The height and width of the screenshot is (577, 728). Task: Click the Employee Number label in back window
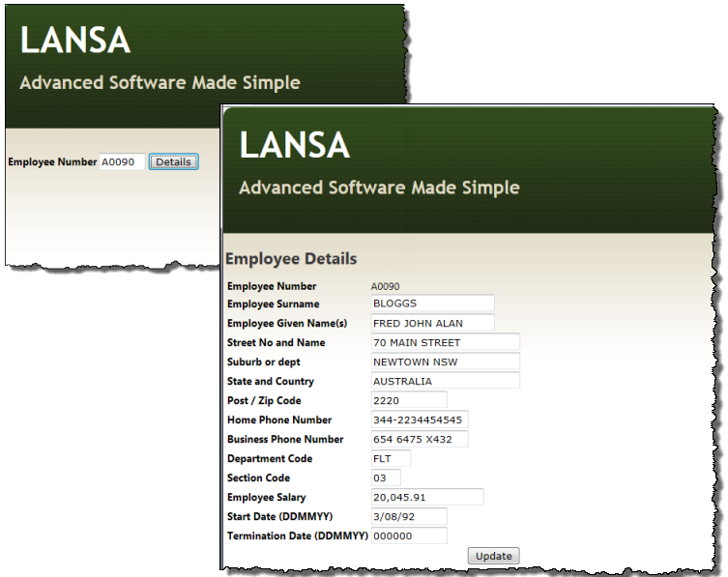[52, 161]
